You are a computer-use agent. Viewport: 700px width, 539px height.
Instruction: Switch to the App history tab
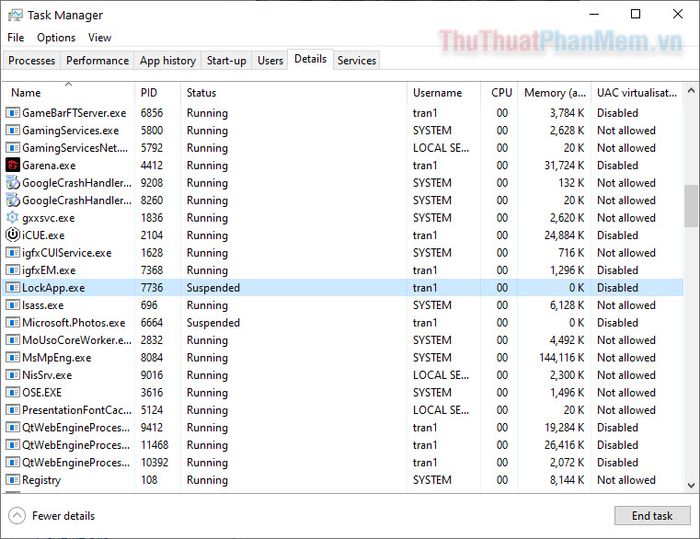pos(168,60)
